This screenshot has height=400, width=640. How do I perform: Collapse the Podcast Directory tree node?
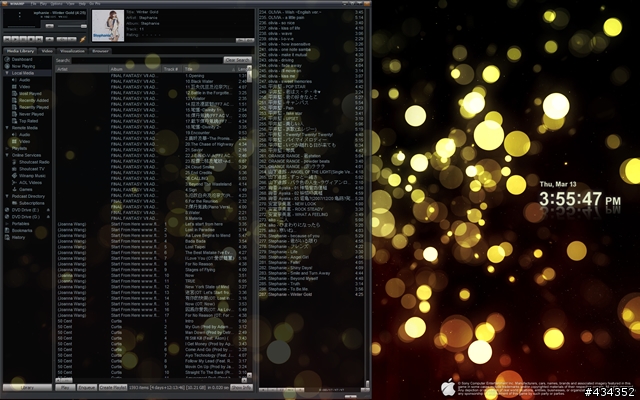[x=7, y=196]
